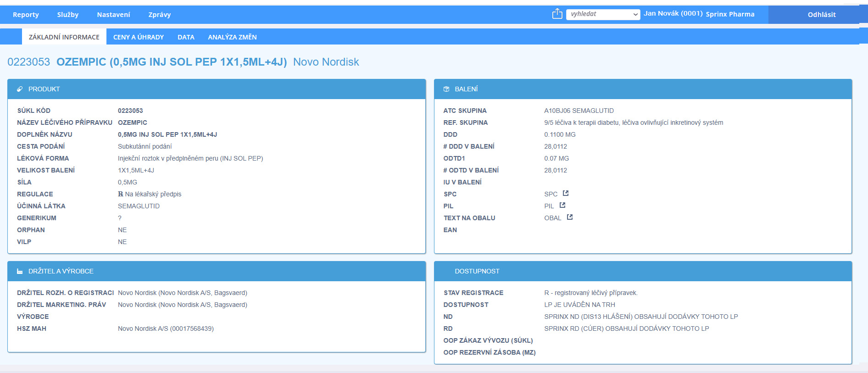Open the SPC document link

(x=551, y=194)
